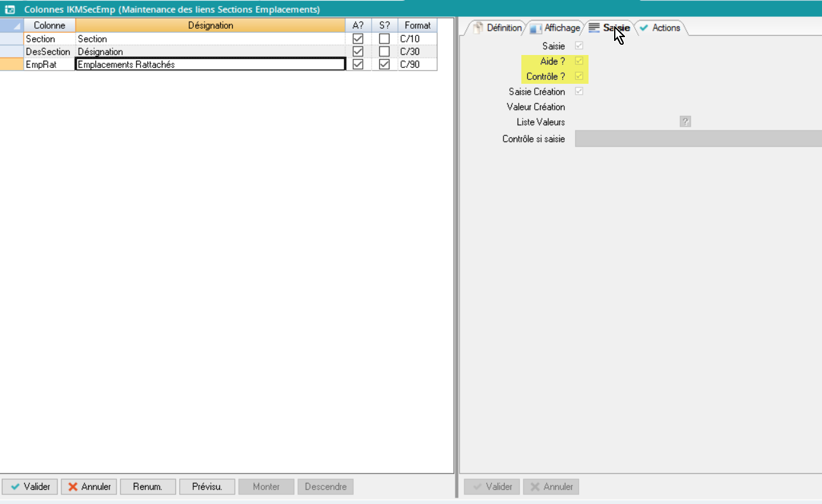Image resolution: width=822 pixels, height=504 pixels.
Task: Click the Prévisu. button
Action: (207, 487)
